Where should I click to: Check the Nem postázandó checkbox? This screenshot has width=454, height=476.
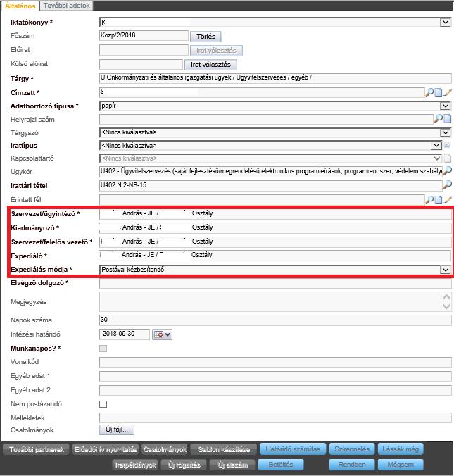(103, 404)
